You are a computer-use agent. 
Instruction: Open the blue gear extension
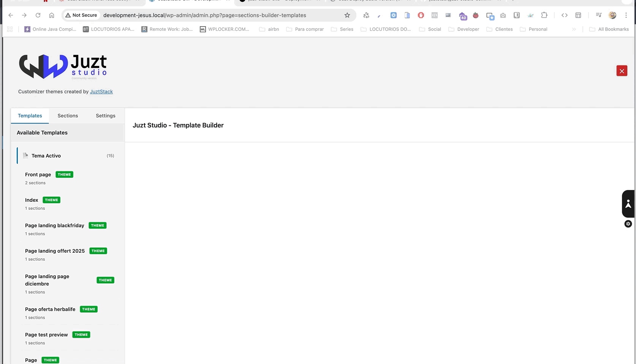[x=394, y=15]
